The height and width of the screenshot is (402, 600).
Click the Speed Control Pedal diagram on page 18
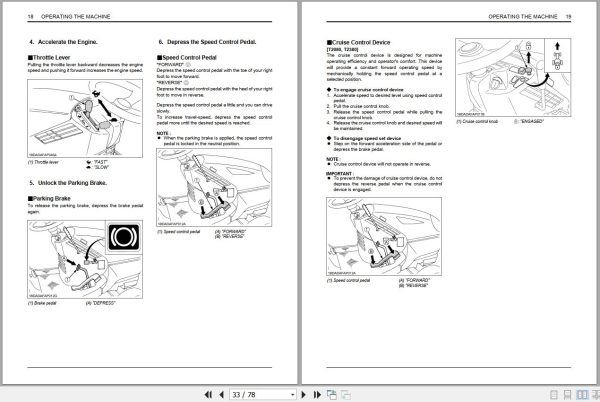[214, 187]
